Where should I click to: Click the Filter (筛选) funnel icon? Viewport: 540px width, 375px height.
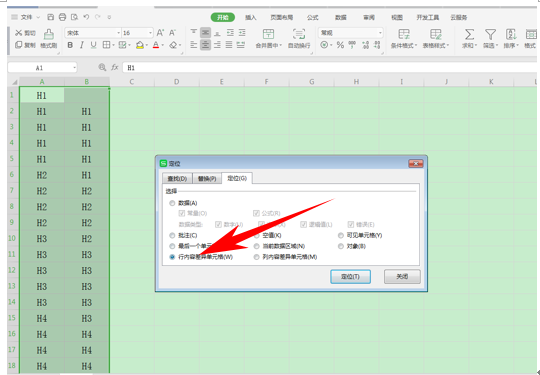pos(490,34)
